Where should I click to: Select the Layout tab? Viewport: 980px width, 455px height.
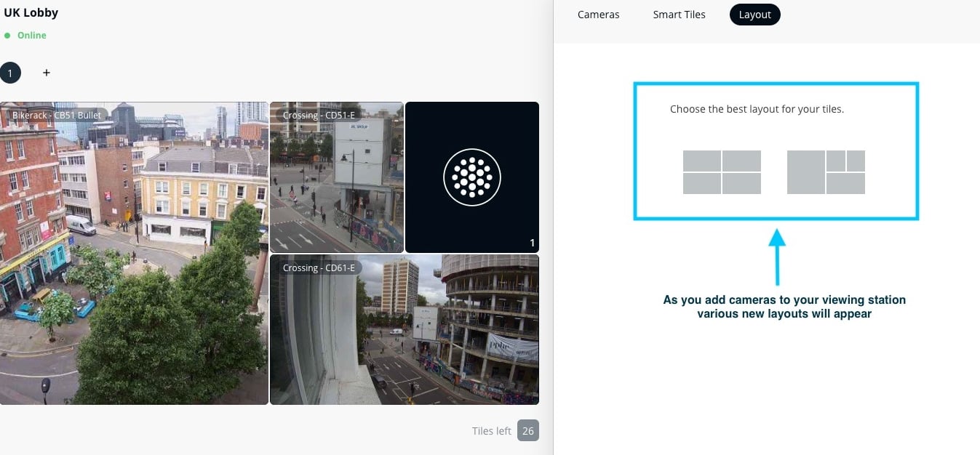[754, 15]
